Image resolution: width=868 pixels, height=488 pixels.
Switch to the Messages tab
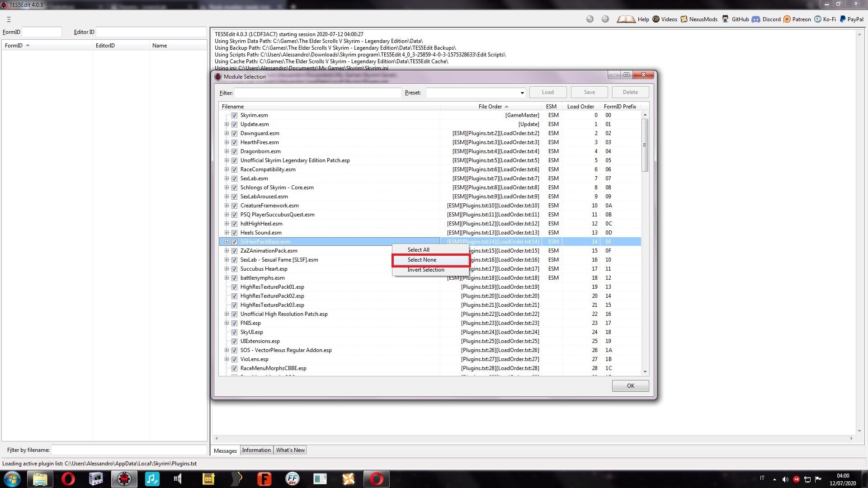225,450
